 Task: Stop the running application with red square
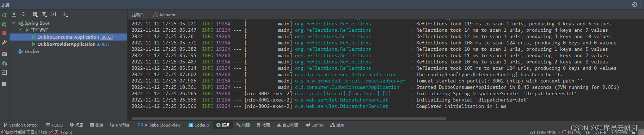pyautogui.click(x=4, y=33)
